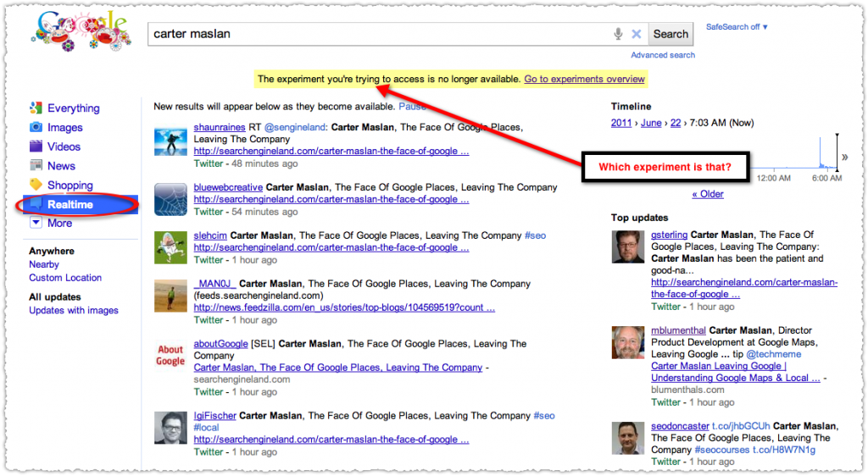Clear the search box with X icon
Image resolution: width=868 pixels, height=476 pixels.
pos(637,34)
